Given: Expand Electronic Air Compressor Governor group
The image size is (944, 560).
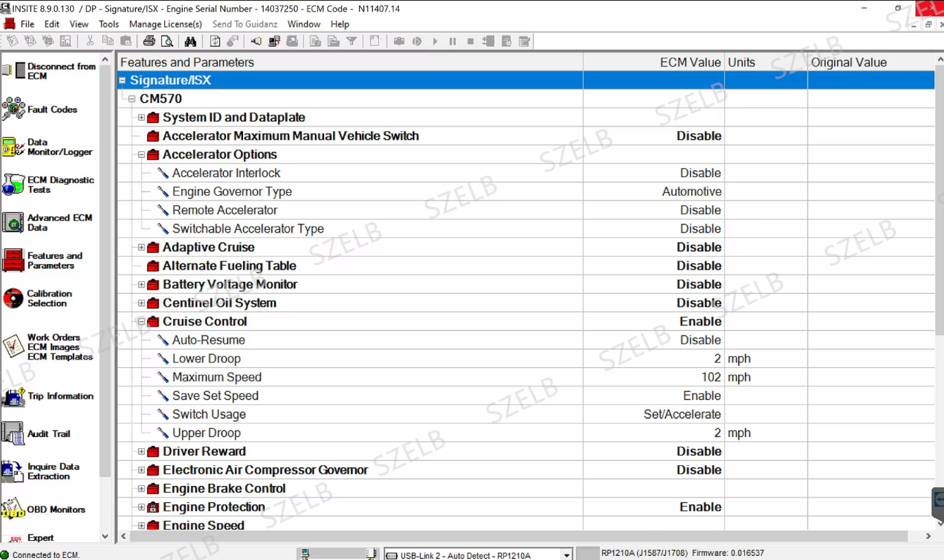Looking at the screenshot, I should (141, 470).
